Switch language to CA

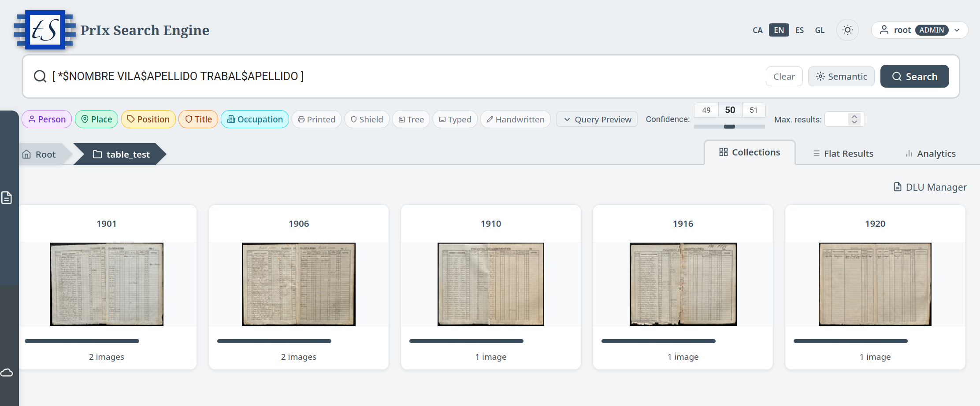757,30
